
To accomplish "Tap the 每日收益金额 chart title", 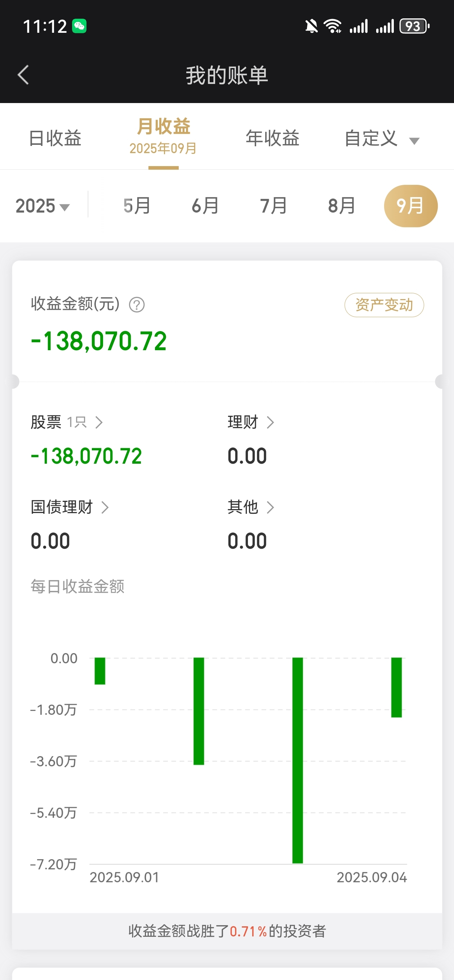I will 77,586.
